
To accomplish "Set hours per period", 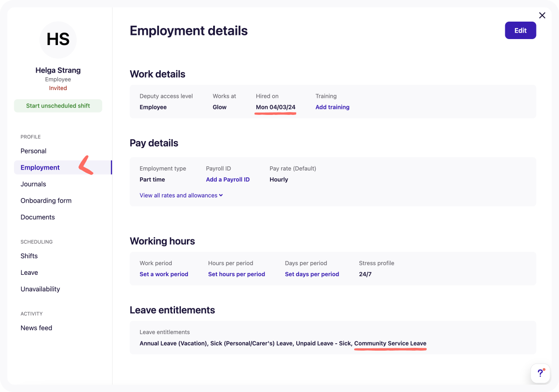I will click(x=236, y=274).
